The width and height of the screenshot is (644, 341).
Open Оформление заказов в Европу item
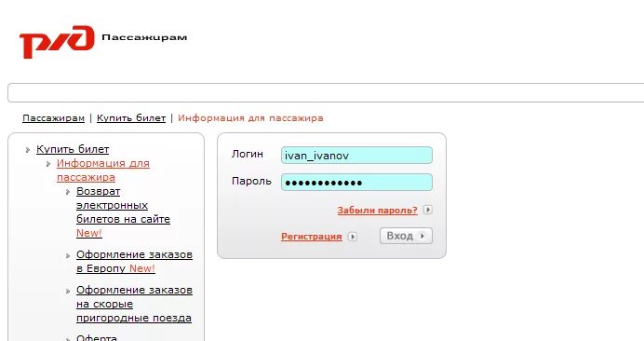click(134, 262)
